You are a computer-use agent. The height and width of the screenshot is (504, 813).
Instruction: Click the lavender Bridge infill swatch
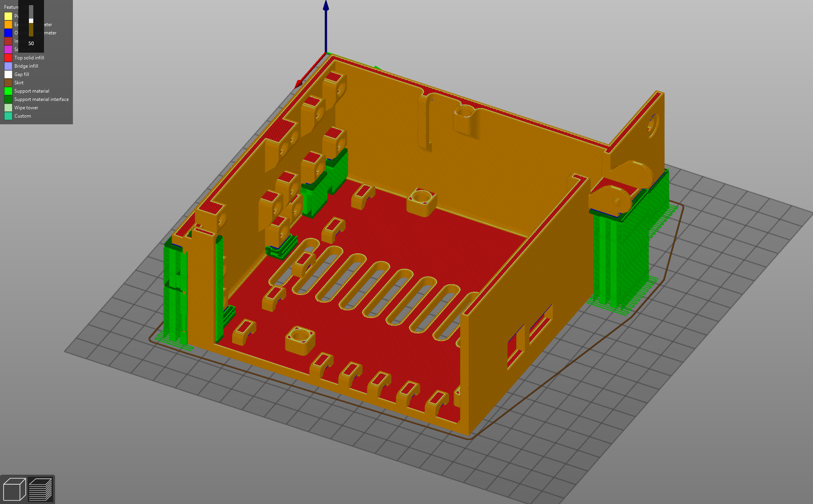pyautogui.click(x=8, y=66)
